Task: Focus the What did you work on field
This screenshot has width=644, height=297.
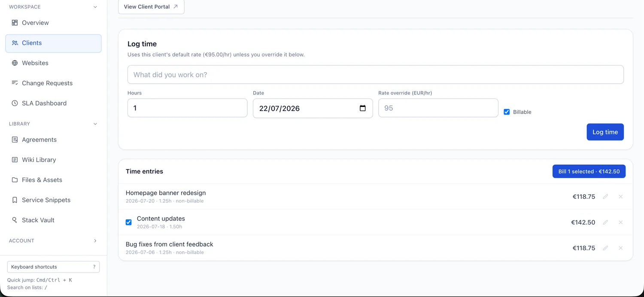Action: coord(375,75)
